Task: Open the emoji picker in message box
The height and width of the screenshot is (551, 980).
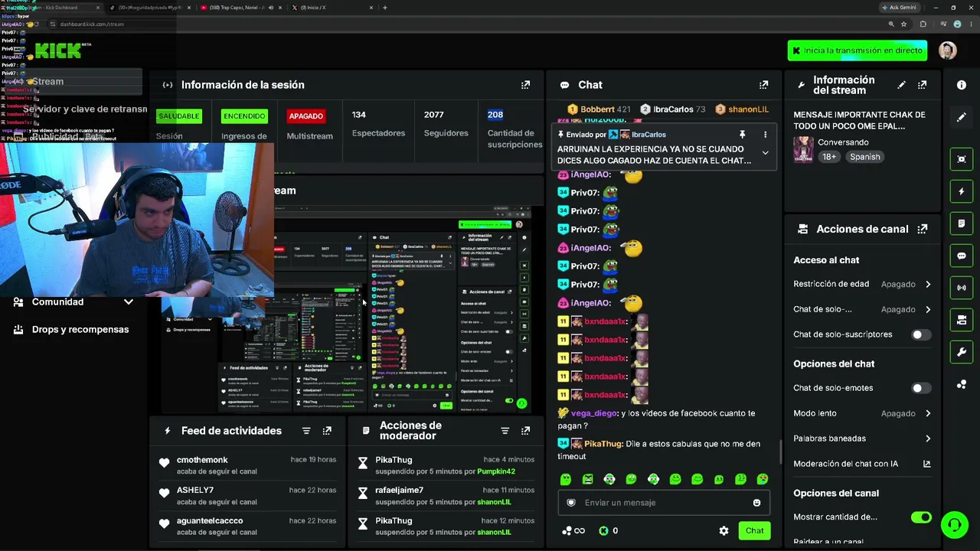Action: pyautogui.click(x=756, y=503)
